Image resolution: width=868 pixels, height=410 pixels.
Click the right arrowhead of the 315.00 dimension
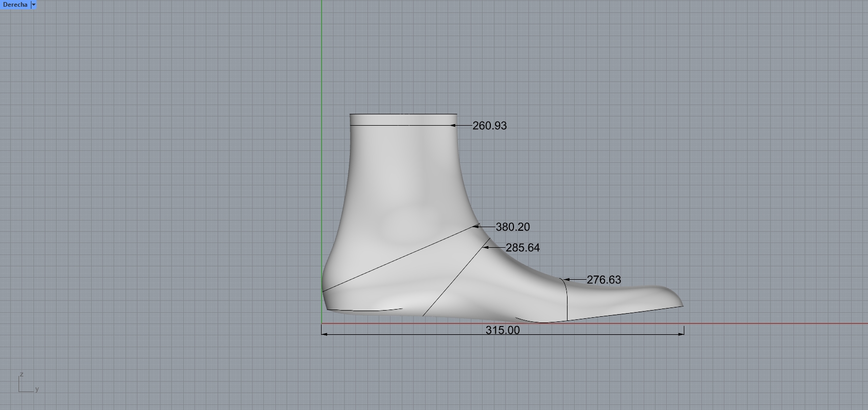pos(681,334)
